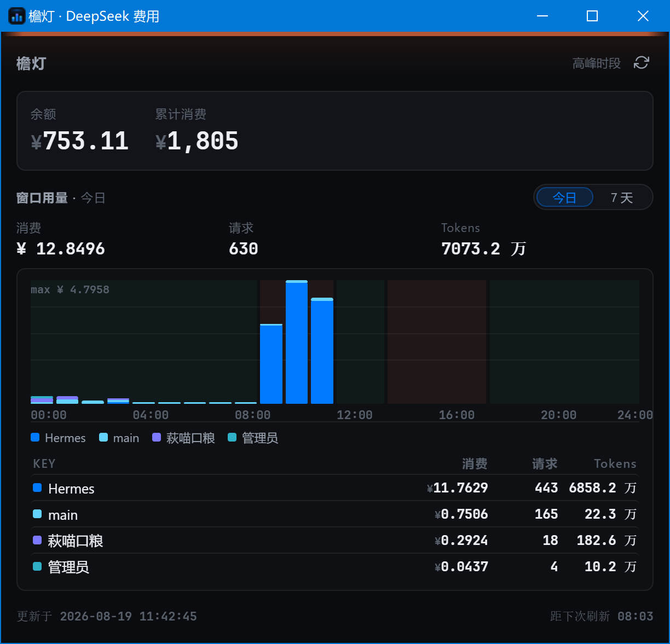Click the max ¥ 4.7958 chart label

tap(70, 289)
